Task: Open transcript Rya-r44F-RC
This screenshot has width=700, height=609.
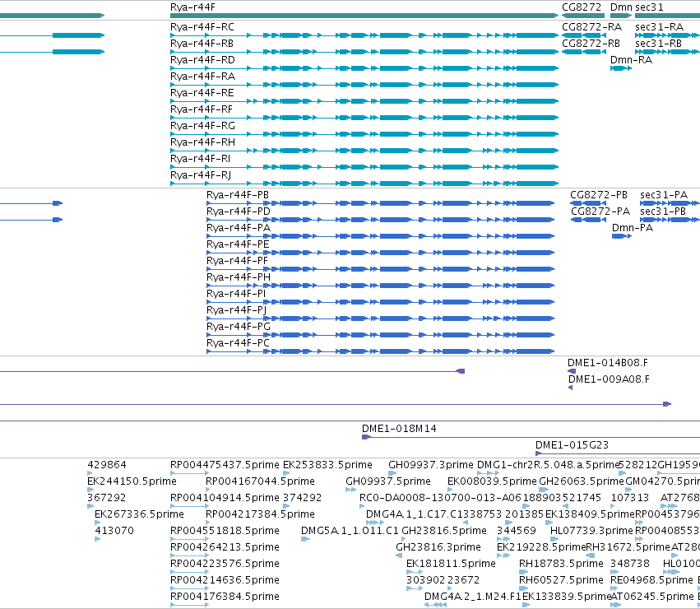Action: [202, 27]
